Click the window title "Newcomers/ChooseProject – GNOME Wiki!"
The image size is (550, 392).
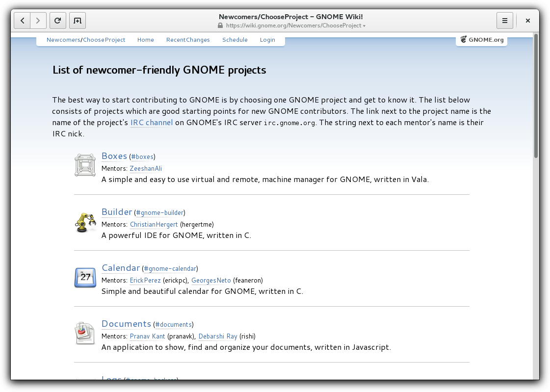[x=291, y=17]
